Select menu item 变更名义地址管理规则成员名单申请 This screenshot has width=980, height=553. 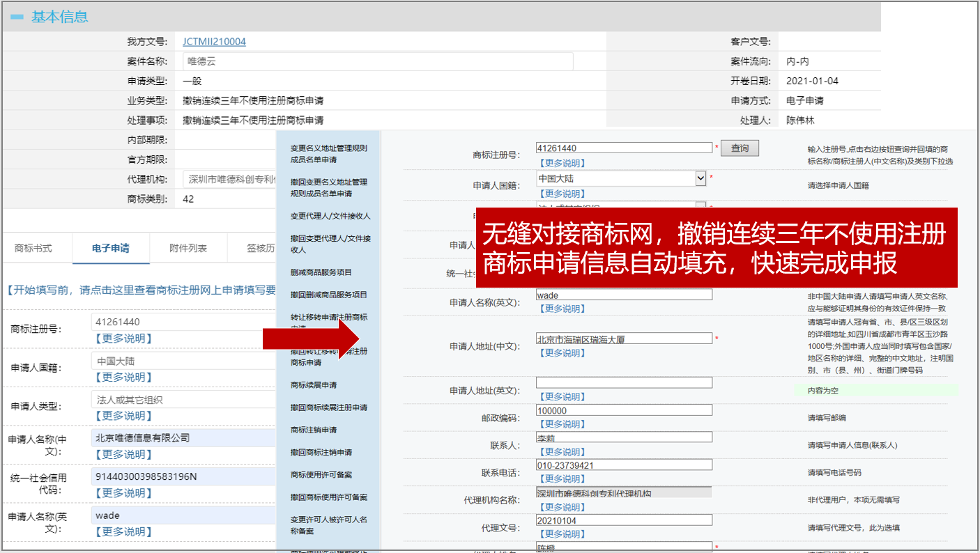pyautogui.click(x=329, y=154)
